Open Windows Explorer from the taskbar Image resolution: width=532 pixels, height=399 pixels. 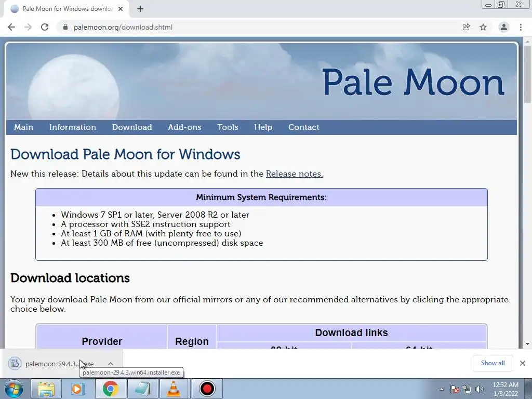coord(46,389)
